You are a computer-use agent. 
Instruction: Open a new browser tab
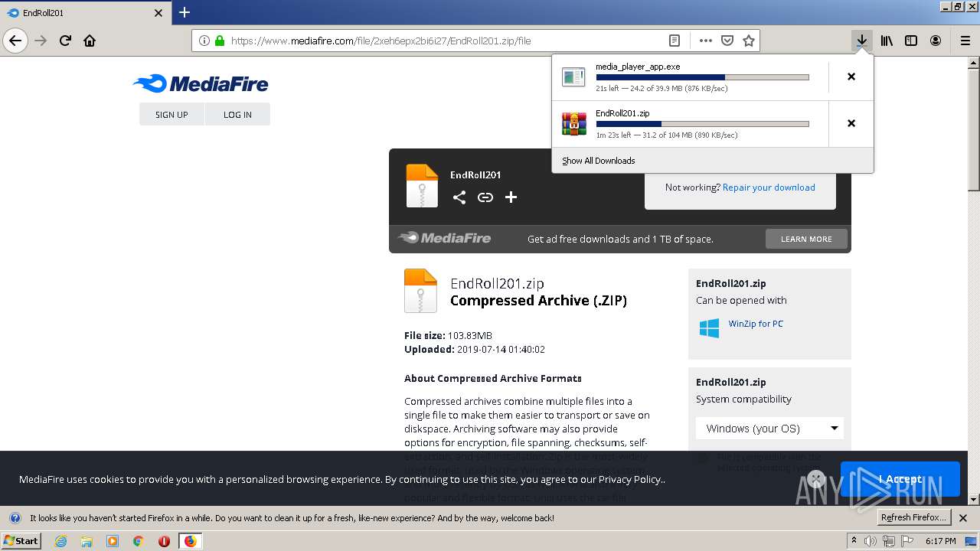[185, 12]
